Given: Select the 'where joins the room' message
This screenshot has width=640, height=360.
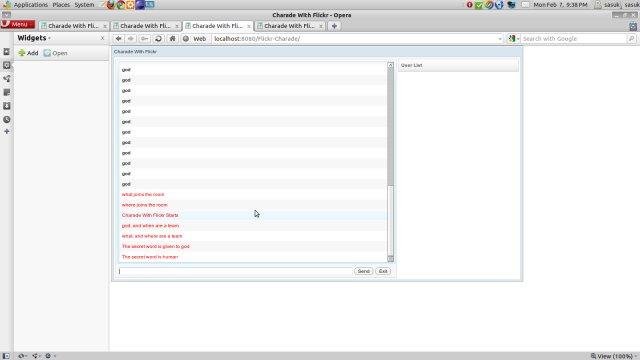Looking at the screenshot, I should pos(144,205).
